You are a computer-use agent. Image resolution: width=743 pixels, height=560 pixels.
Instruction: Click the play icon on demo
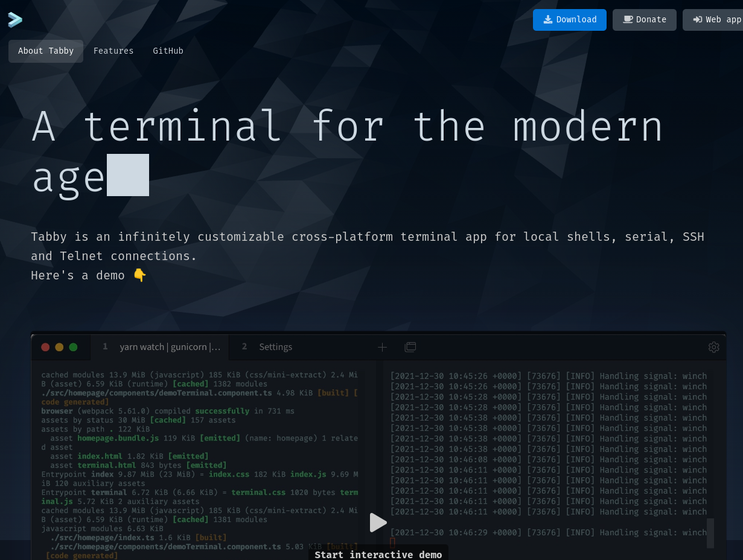378,523
